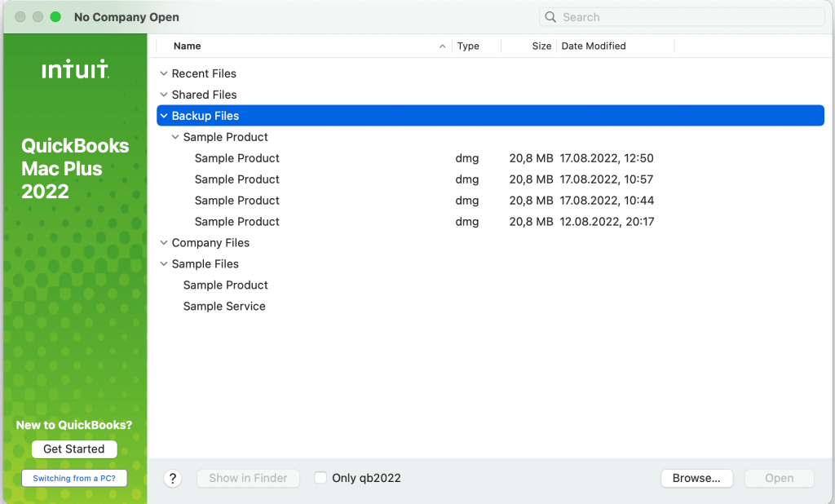Collapse the Backup Files section
The width and height of the screenshot is (835, 504).
pyautogui.click(x=162, y=115)
